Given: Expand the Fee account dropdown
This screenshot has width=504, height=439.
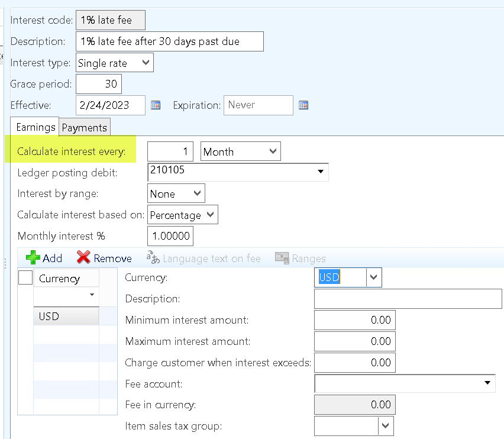Looking at the screenshot, I should [x=487, y=383].
